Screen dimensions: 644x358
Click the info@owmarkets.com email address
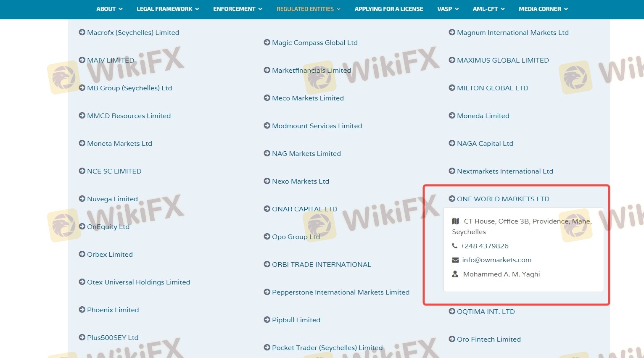pyautogui.click(x=496, y=260)
